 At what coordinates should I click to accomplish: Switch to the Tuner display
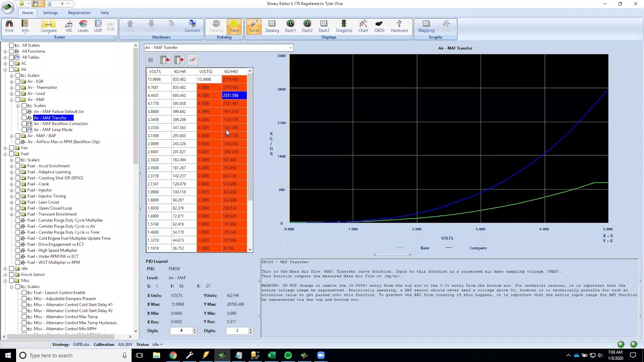pos(254,26)
